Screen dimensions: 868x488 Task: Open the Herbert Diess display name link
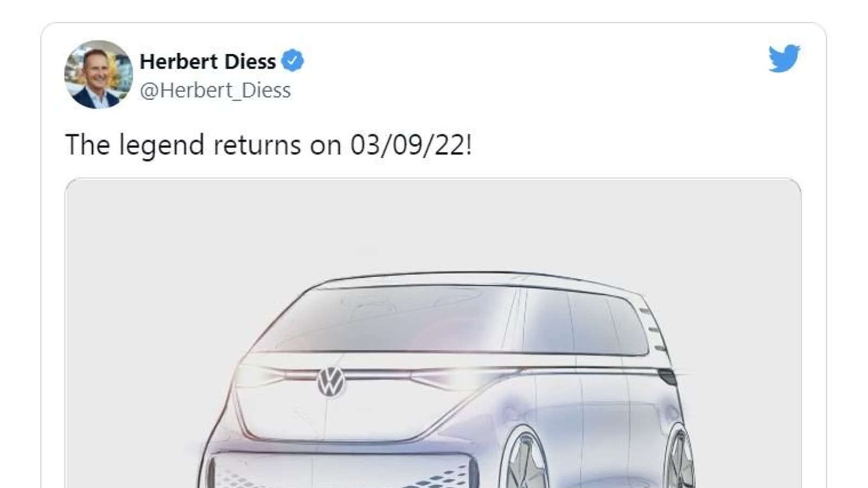208,62
